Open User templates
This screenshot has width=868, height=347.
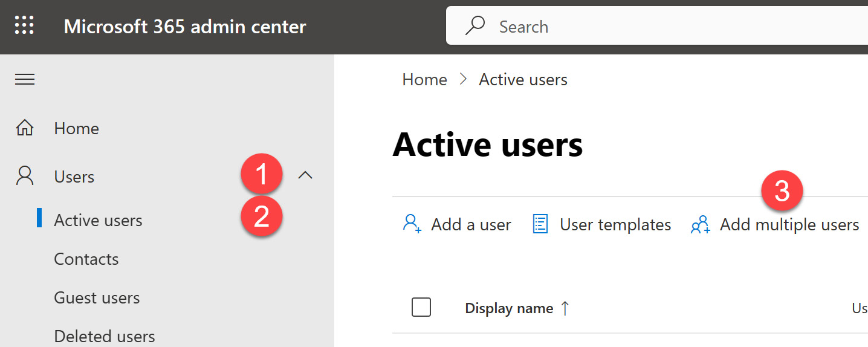tap(601, 224)
